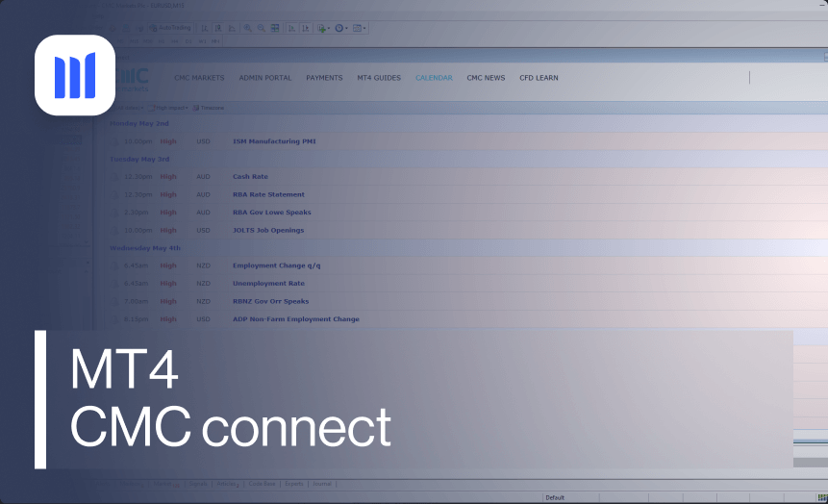This screenshot has height=504, width=828.
Task: Click the blue bars app logo tile
Action: tap(75, 75)
